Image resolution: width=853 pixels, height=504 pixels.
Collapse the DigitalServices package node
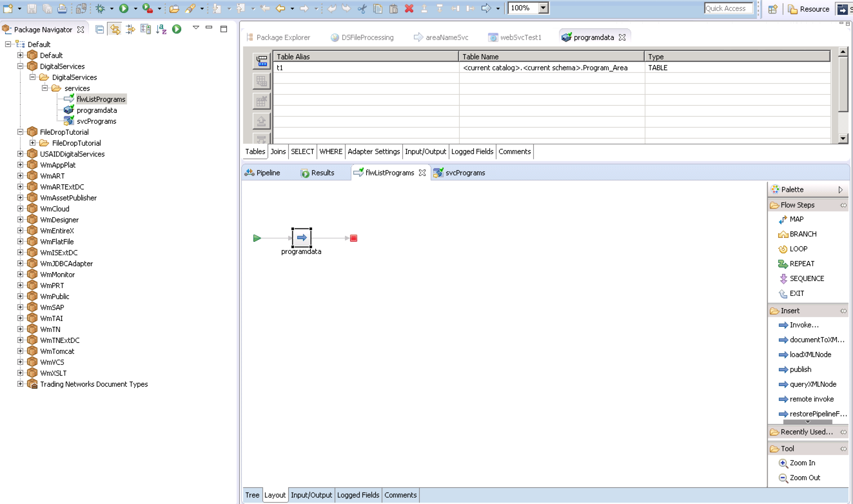20,66
